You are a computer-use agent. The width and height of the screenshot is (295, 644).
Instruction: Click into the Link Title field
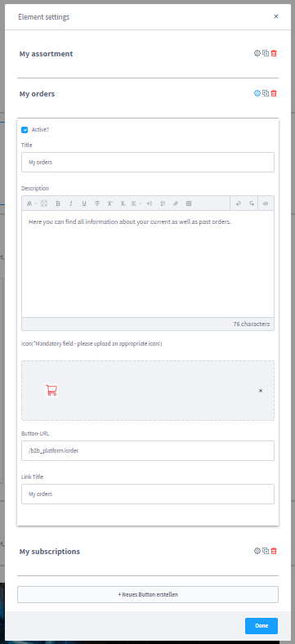point(148,494)
